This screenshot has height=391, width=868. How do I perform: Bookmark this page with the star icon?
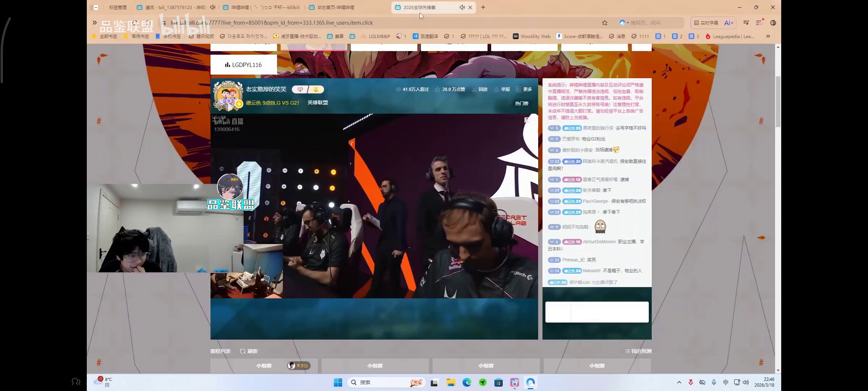(x=605, y=23)
